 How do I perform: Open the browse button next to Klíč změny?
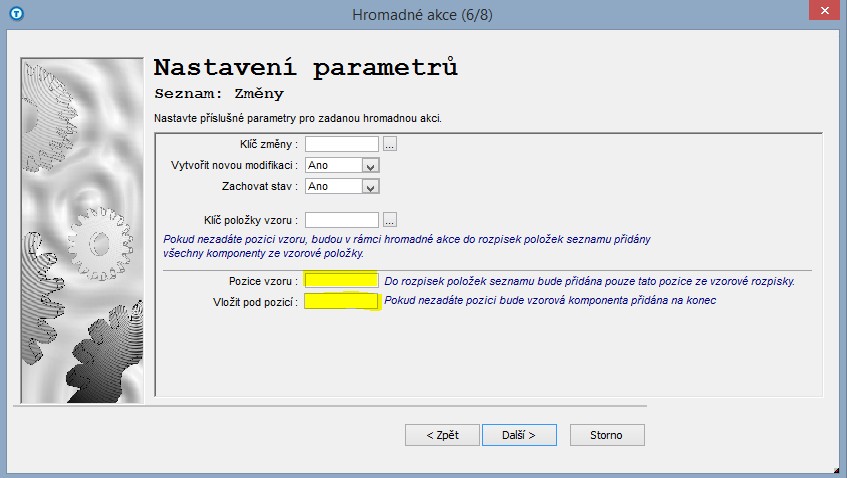point(390,144)
